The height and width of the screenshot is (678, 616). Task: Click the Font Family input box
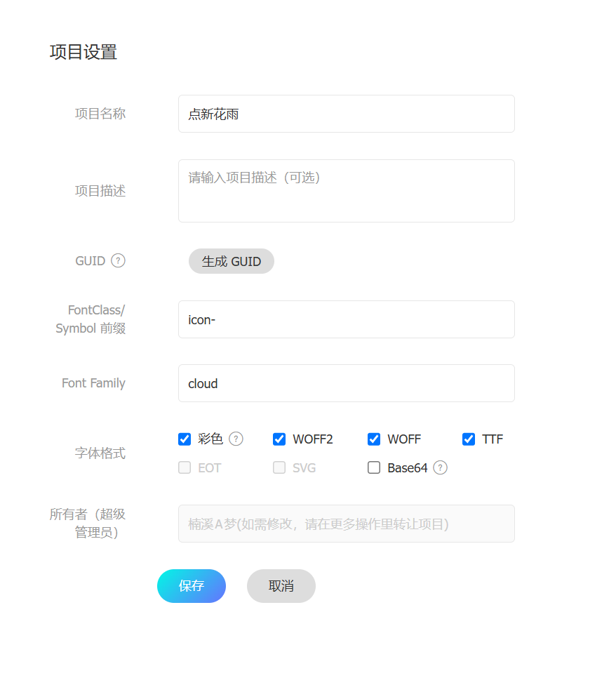(347, 383)
